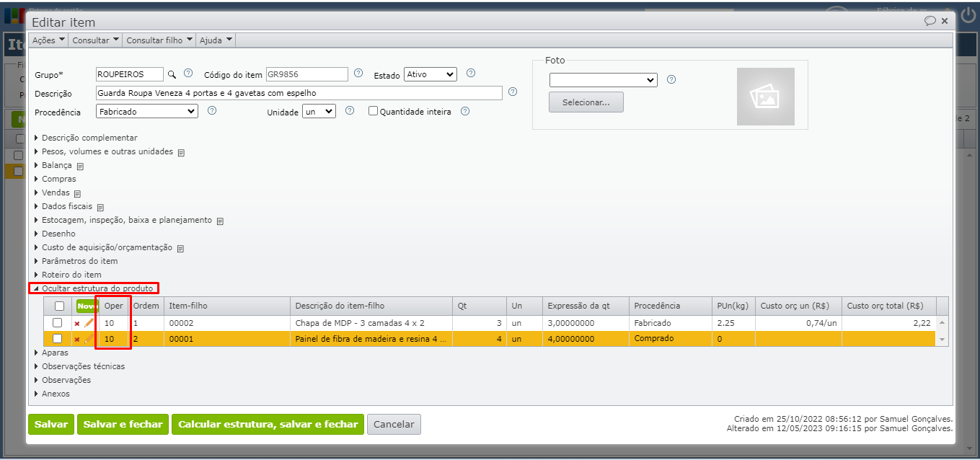The width and height of the screenshot is (980, 460).
Task: Edit row 00001 with pencil icon
Action: click(89, 338)
